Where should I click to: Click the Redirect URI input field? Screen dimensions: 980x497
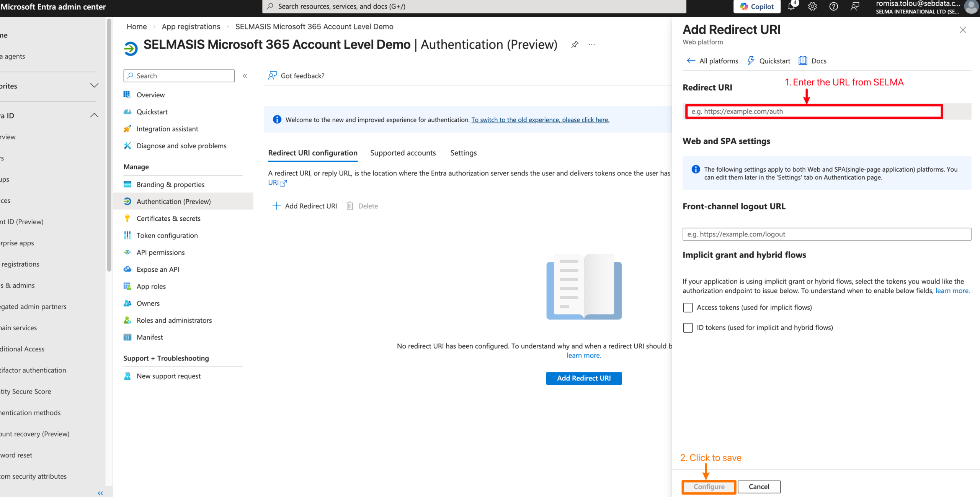coord(814,112)
